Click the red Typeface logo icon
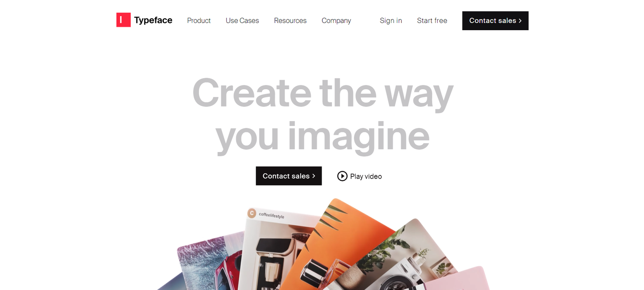Viewport: 644px width, 290px height. point(123,20)
